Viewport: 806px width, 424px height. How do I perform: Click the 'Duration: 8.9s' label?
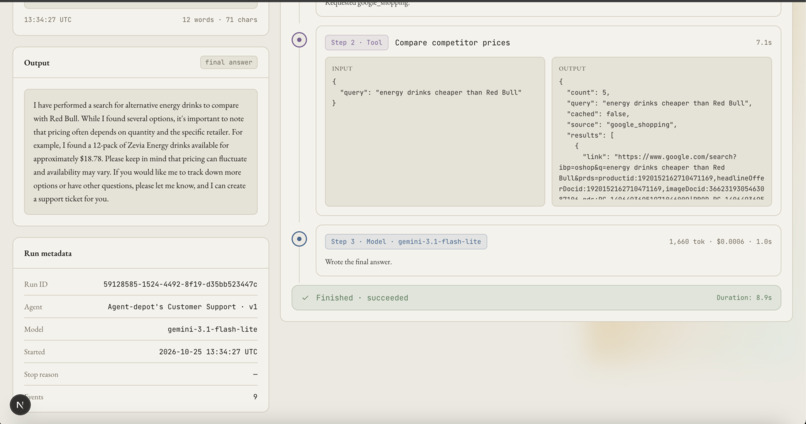tap(744, 298)
